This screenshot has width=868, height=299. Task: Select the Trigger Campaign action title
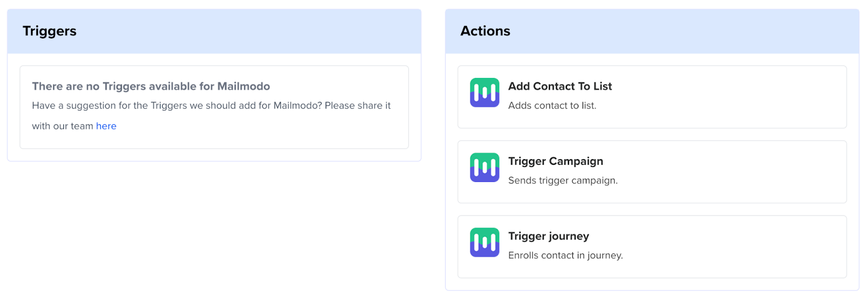(x=556, y=161)
